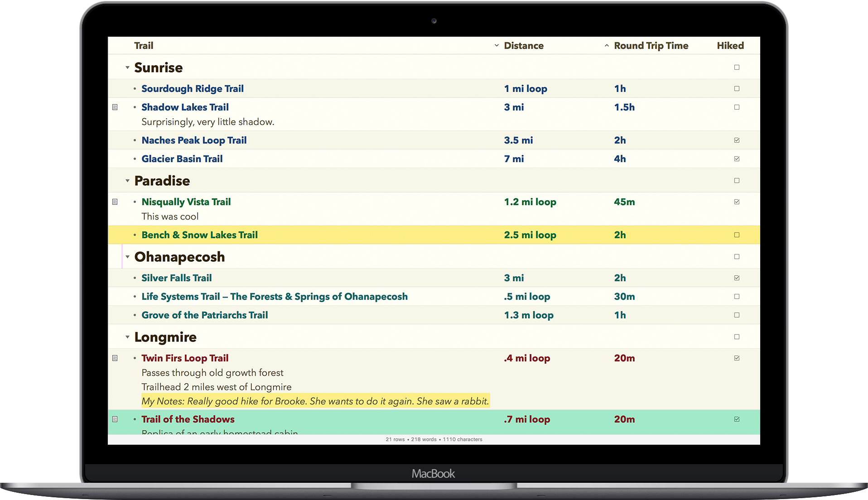Click the highlighted My Notes text on Twin Firs
Screen dimensions: 868x500
[315, 401]
